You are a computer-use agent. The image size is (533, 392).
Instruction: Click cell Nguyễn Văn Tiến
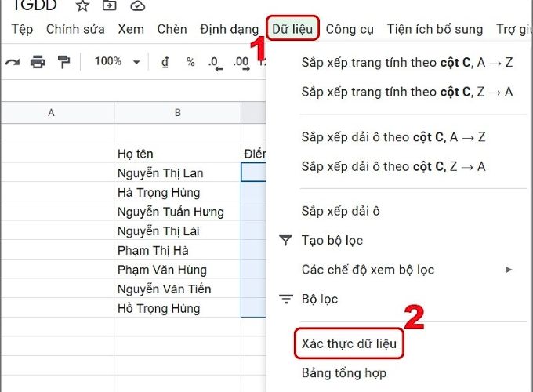tap(177, 289)
